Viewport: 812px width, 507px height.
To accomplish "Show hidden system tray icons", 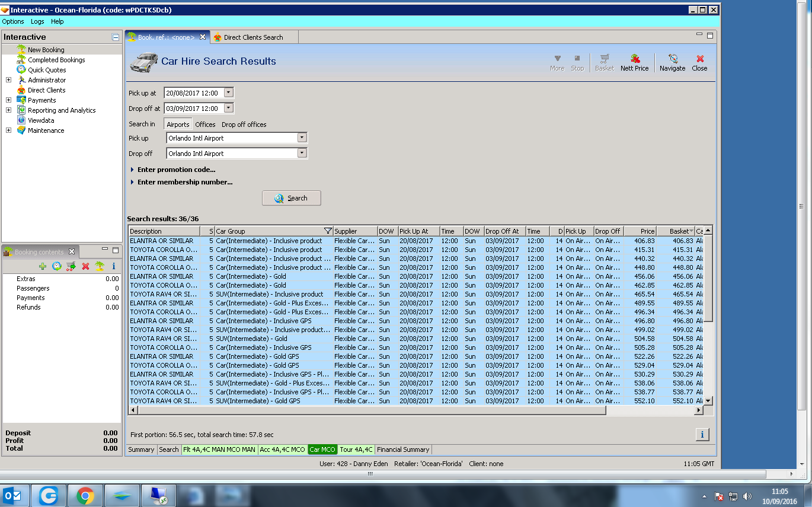I will (x=705, y=496).
